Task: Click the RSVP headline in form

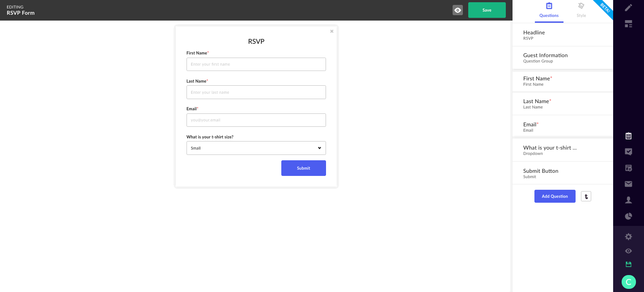Action: click(256, 42)
